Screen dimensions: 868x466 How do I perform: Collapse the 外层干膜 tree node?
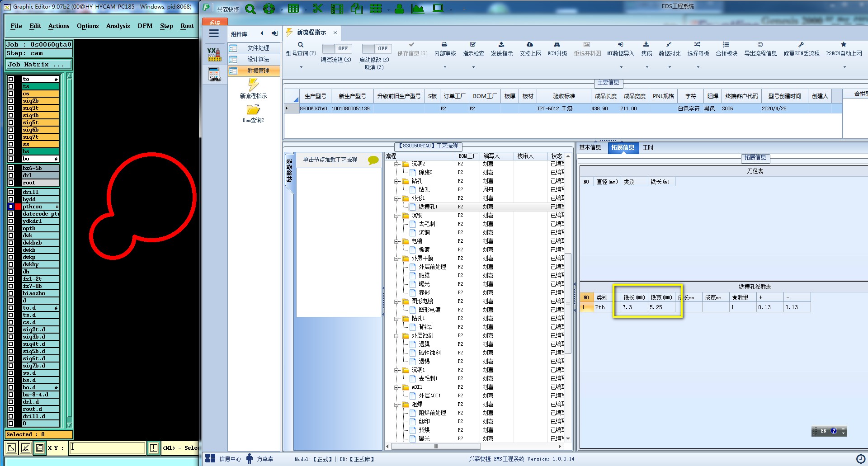[x=396, y=259]
